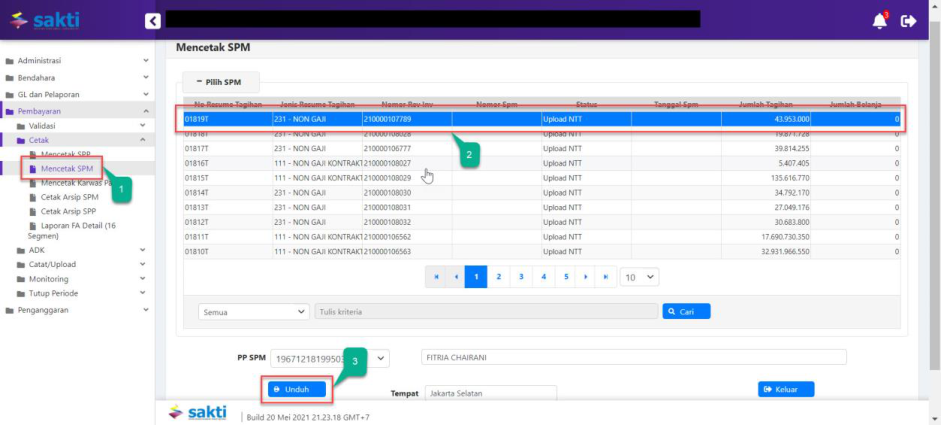Select the table row 01817T

click(x=540, y=147)
